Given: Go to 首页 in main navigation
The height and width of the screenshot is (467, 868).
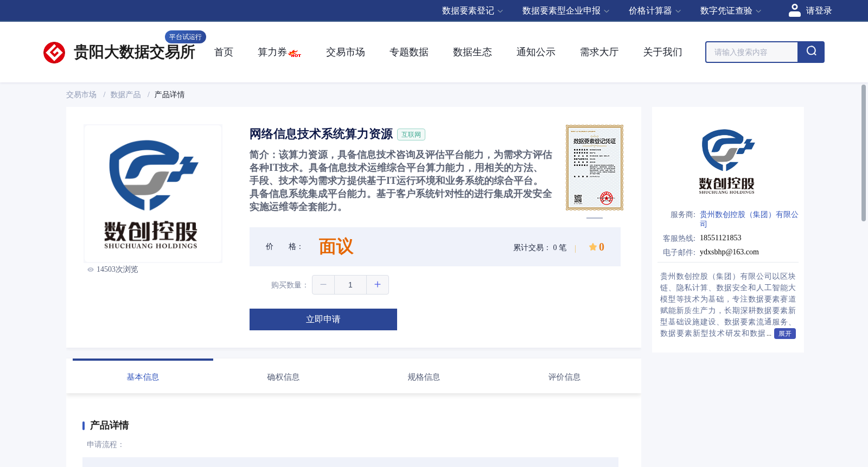Looking at the screenshot, I should point(224,52).
